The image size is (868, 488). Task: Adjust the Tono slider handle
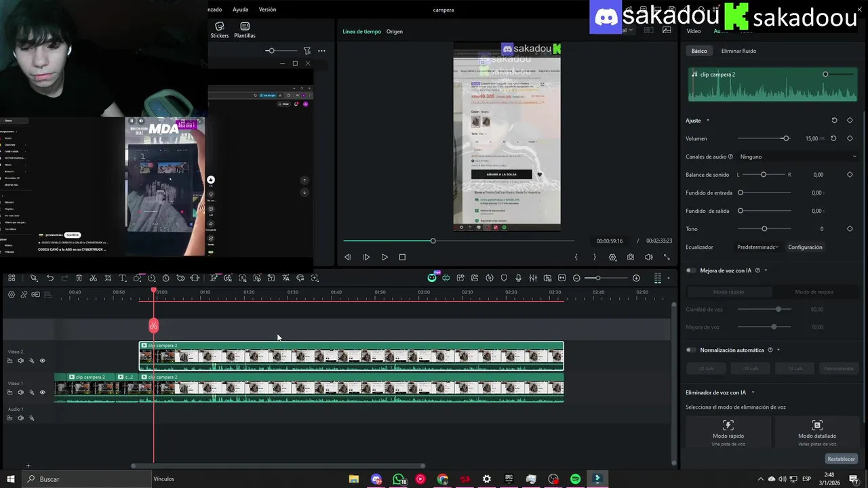[764, 229]
